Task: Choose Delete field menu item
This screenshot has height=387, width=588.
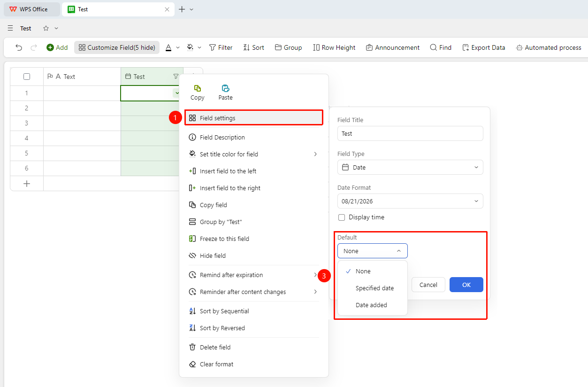Action: 253,347
